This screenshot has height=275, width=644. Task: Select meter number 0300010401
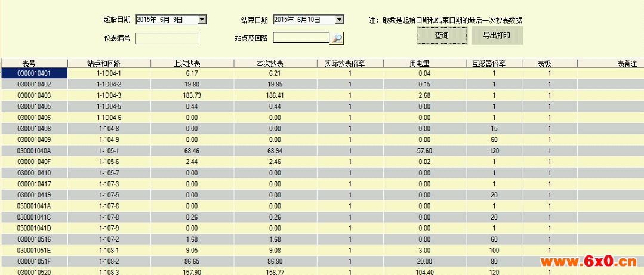click(x=34, y=73)
